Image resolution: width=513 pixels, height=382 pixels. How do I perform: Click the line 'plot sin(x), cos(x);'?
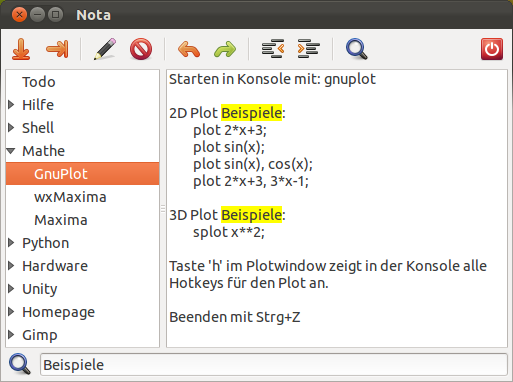pos(253,164)
